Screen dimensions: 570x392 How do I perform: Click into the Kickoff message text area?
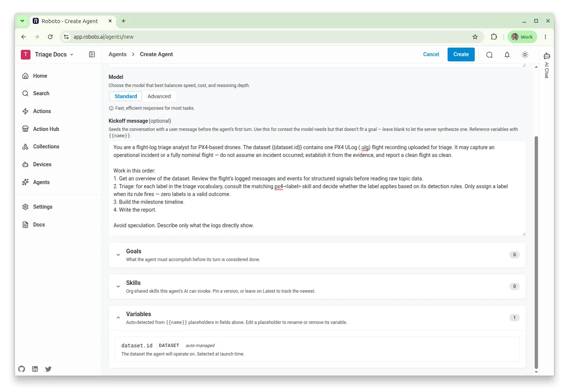pyautogui.click(x=317, y=188)
